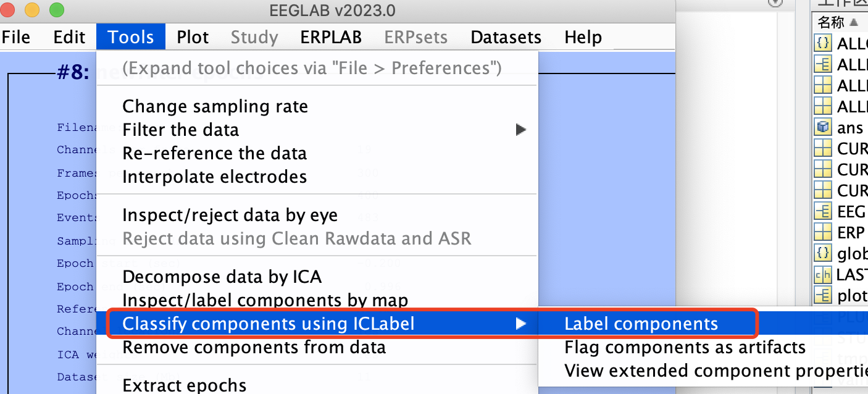
Task: Click the ans variable icon in workspace
Action: [x=822, y=128]
